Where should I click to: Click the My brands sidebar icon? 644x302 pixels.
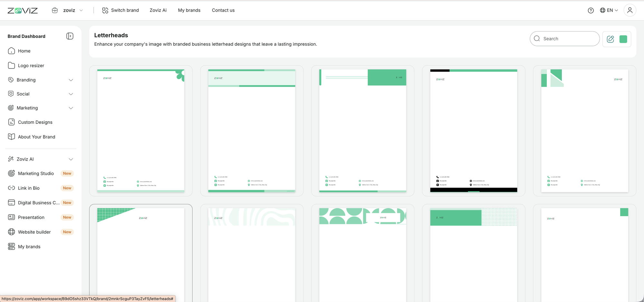[11, 246]
